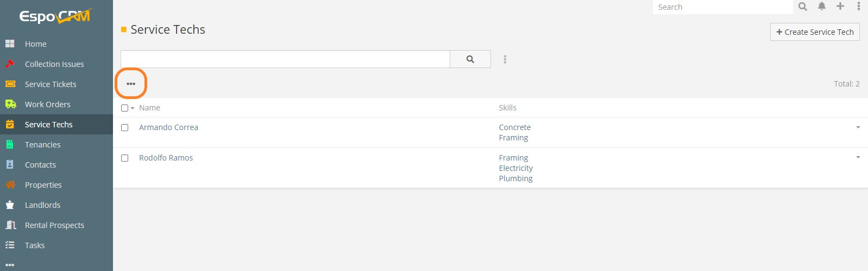Go to Rental Prospects in sidebar
The image size is (868, 271).
54,225
